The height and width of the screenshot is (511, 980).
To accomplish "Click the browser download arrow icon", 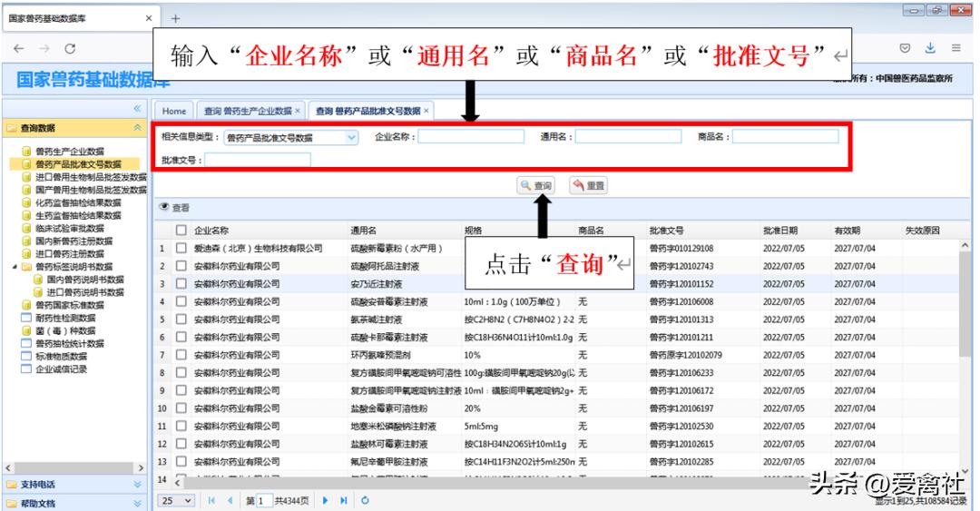I will pyautogui.click(x=929, y=47).
